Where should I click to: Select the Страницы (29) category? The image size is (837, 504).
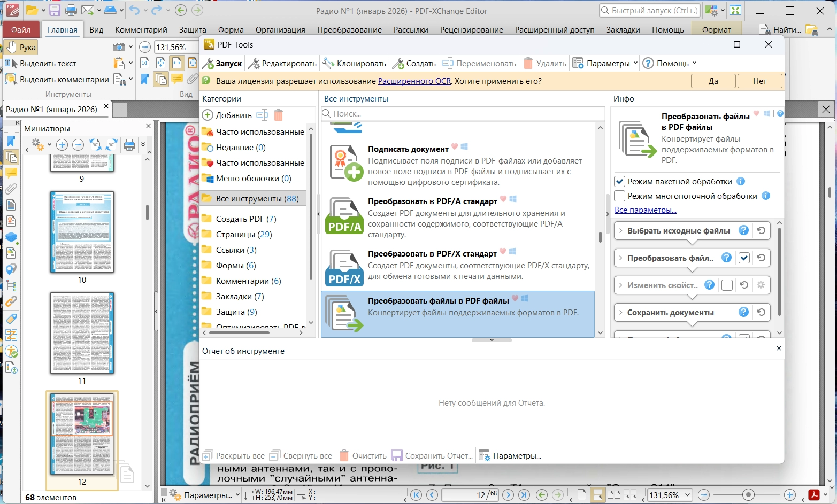244,235
